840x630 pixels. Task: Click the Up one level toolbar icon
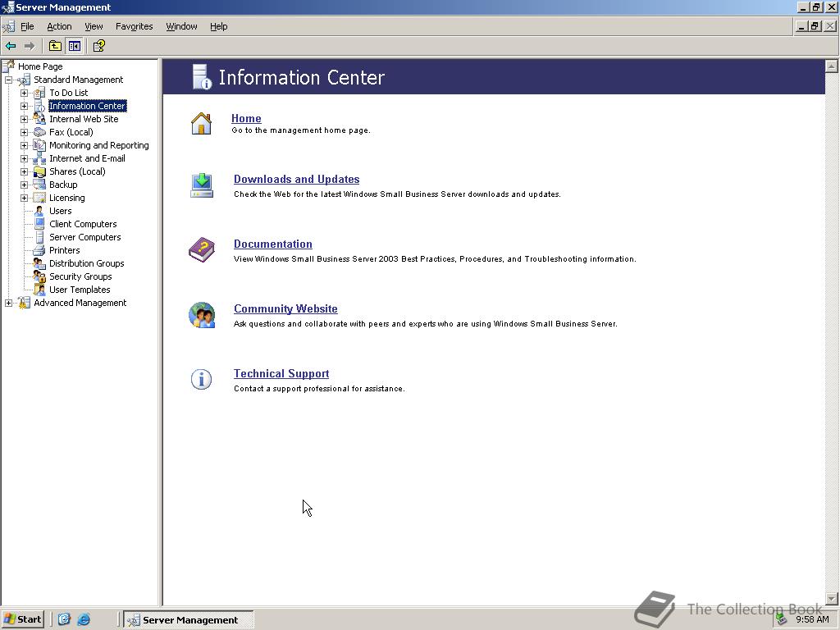pos(55,46)
